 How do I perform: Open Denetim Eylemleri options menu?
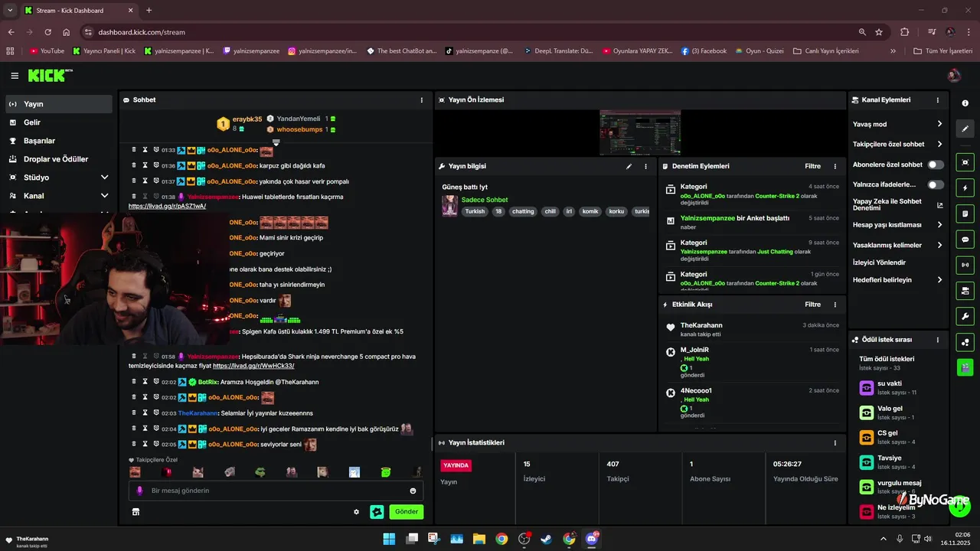tap(835, 166)
